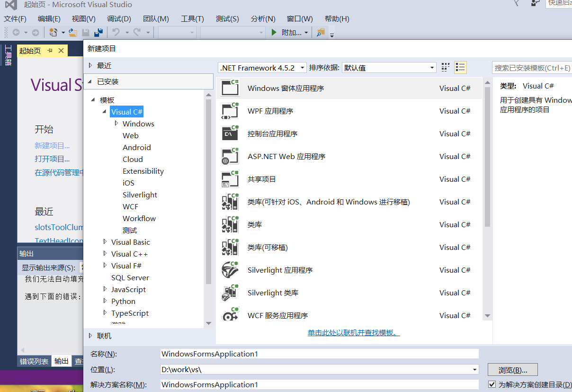Switch templates to small icons view
This screenshot has width=572, height=392.
point(446,68)
